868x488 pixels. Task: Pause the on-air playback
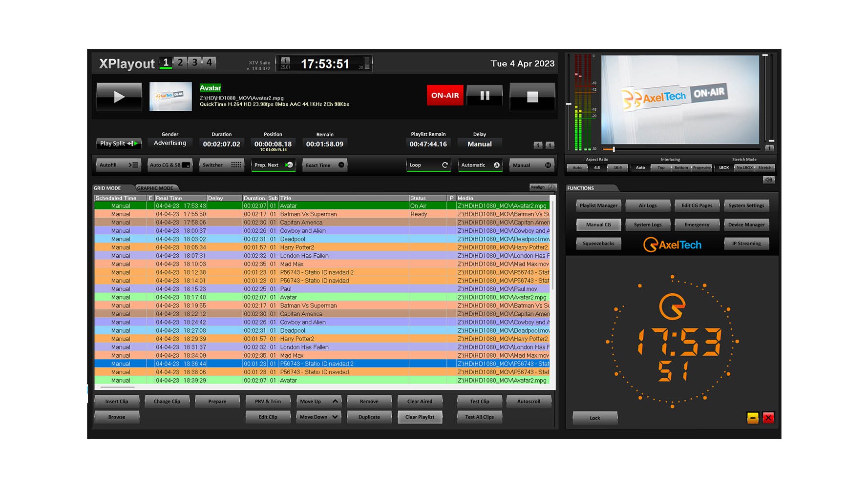point(484,96)
